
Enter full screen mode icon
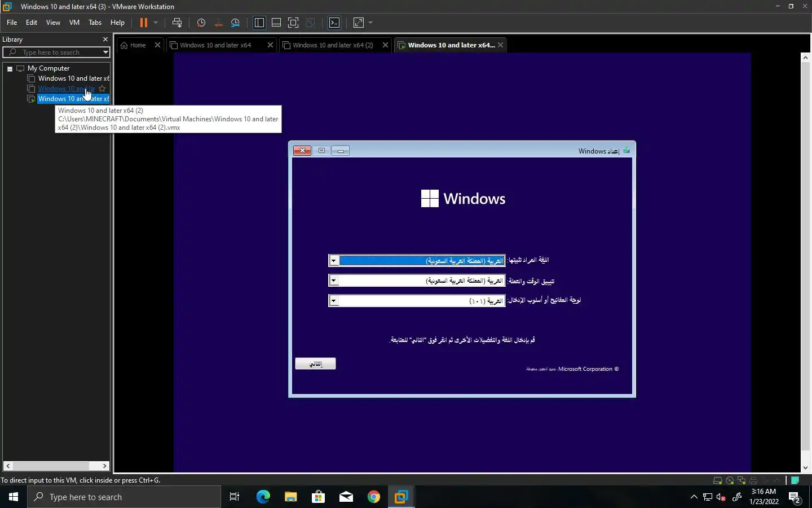(293, 23)
